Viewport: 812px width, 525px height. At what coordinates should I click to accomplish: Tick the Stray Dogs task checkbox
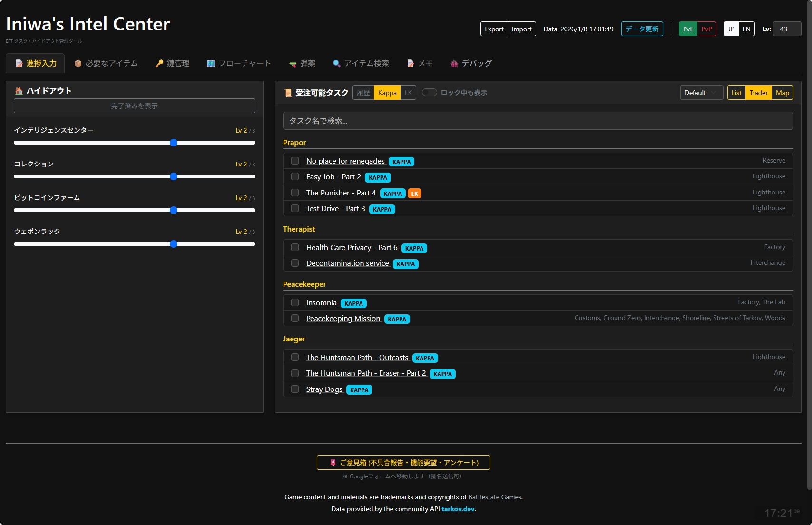coord(295,389)
